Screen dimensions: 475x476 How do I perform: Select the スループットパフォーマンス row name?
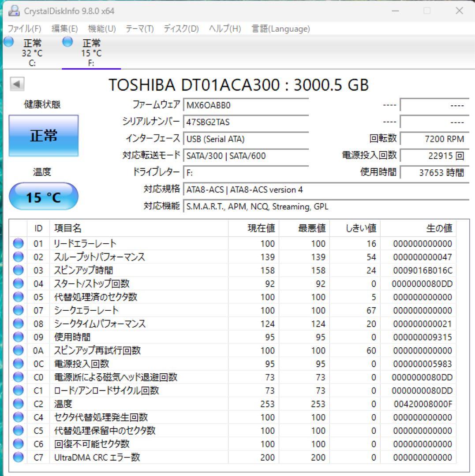(x=100, y=257)
